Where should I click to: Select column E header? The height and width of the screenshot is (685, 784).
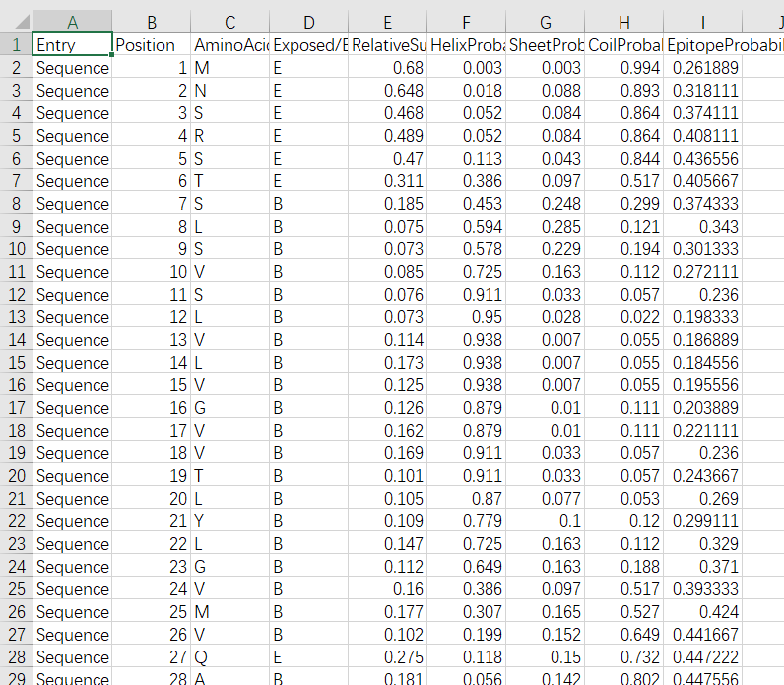click(x=387, y=22)
